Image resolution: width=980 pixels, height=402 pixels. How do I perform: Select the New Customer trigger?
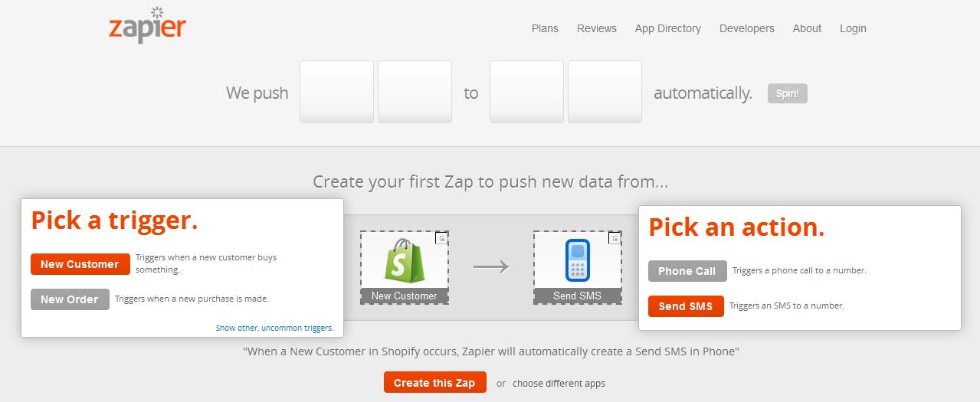click(80, 264)
